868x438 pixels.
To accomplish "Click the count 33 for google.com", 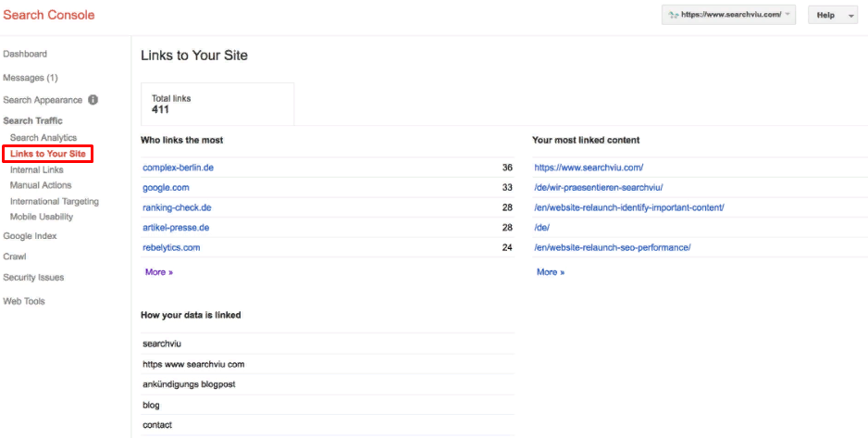I will click(507, 188).
